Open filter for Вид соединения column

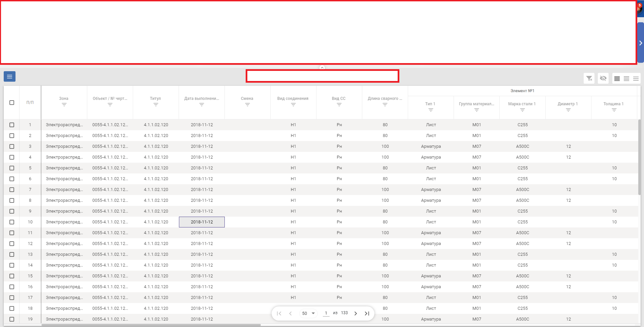click(293, 105)
